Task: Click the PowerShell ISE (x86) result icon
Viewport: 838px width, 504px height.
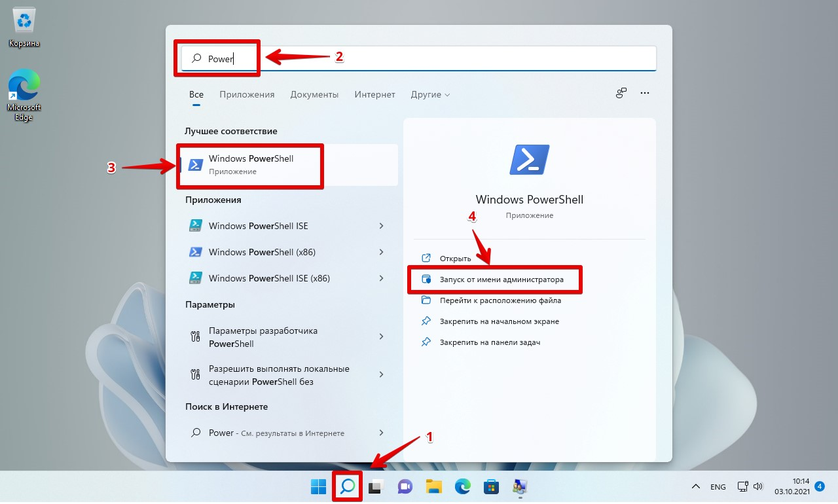Action: pos(195,278)
